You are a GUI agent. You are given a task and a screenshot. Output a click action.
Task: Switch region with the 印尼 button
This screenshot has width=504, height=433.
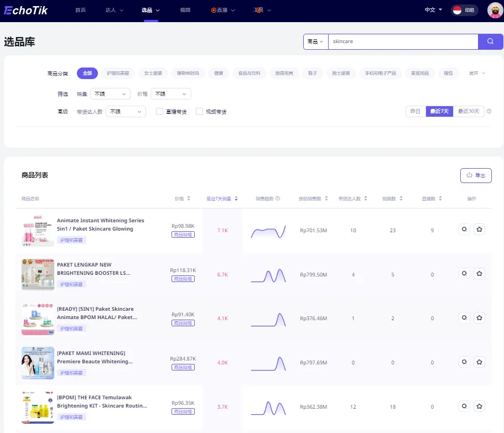click(x=464, y=11)
